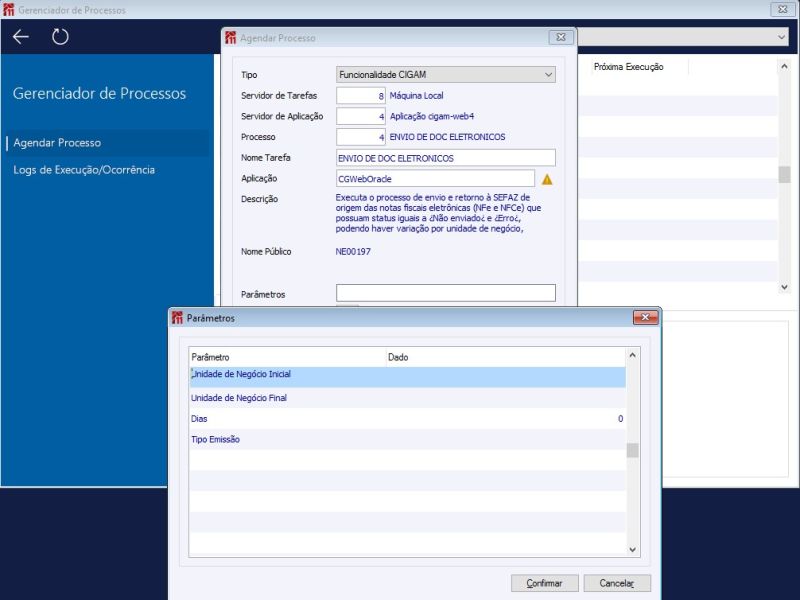Follow the Aplicação cigam-web4 link
800x600 pixels.
tap(431, 115)
